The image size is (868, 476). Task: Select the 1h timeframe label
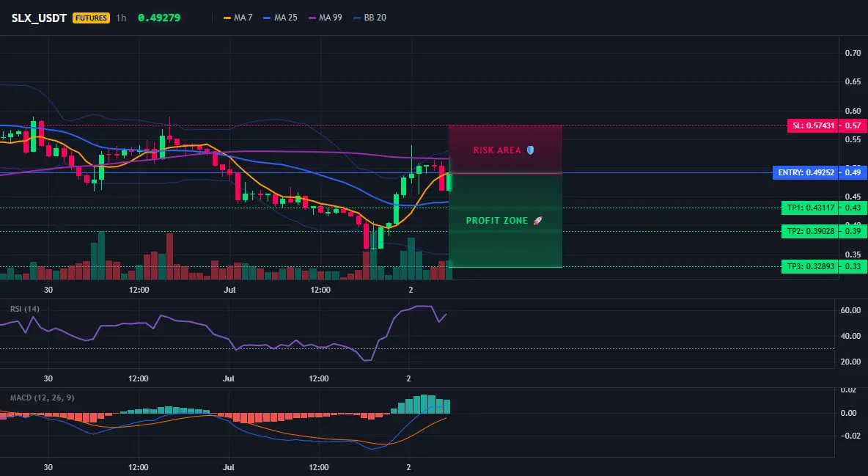[121, 18]
